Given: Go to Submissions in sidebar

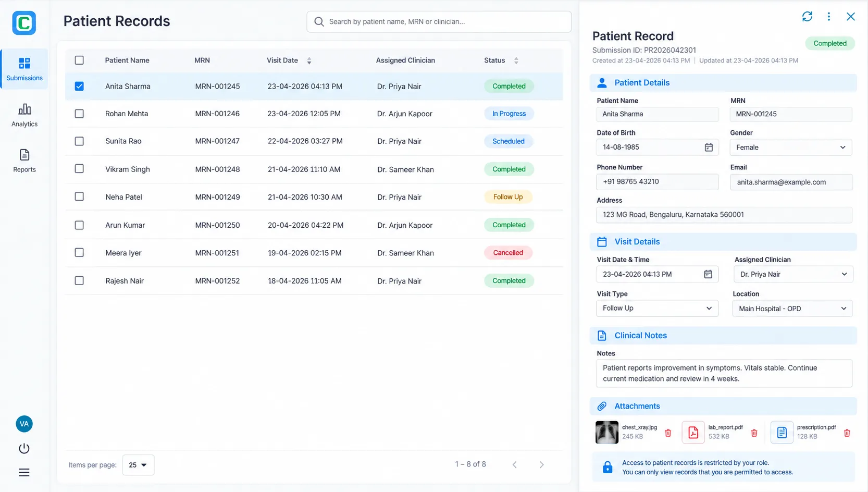Looking at the screenshot, I should click(24, 69).
